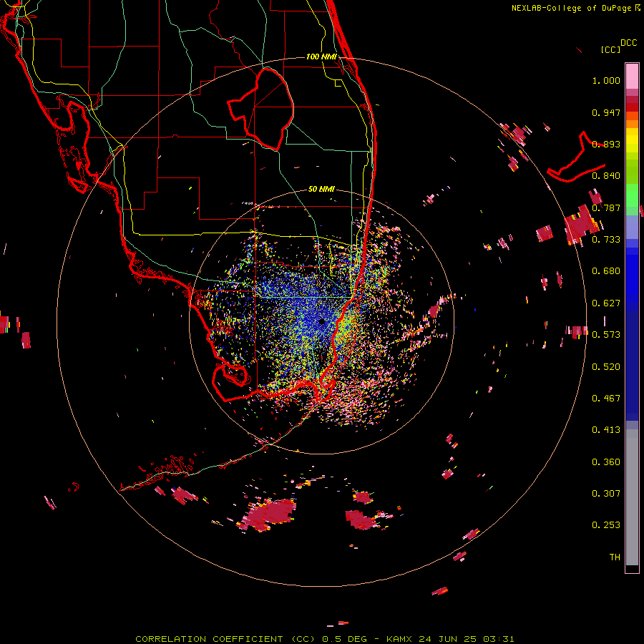This screenshot has height=644, width=644.
Task: Select the 0.307 scale value
Action: coord(606,494)
